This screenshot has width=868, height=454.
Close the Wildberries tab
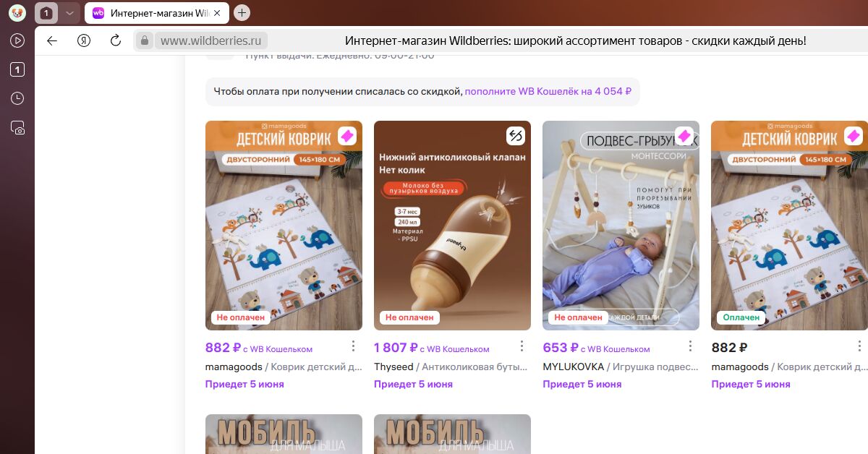click(218, 13)
